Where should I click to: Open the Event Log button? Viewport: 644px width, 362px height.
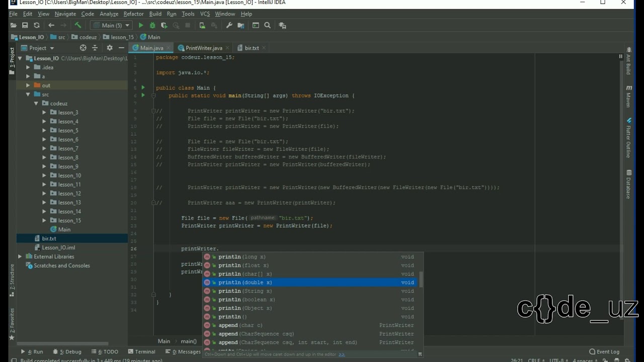click(x=604, y=352)
